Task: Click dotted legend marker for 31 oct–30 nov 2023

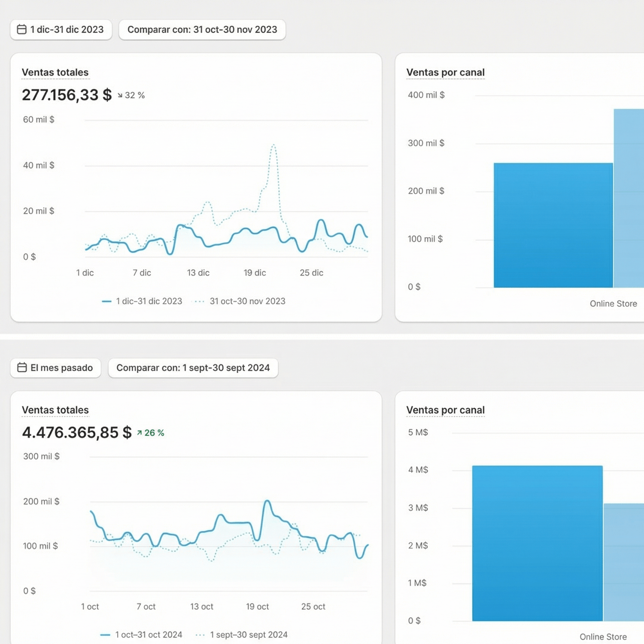Action: point(200,301)
